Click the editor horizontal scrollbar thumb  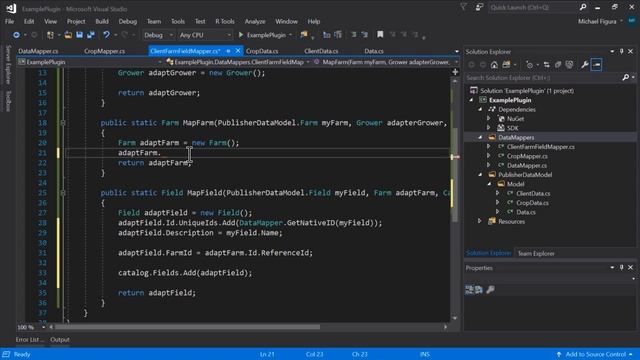187,327
